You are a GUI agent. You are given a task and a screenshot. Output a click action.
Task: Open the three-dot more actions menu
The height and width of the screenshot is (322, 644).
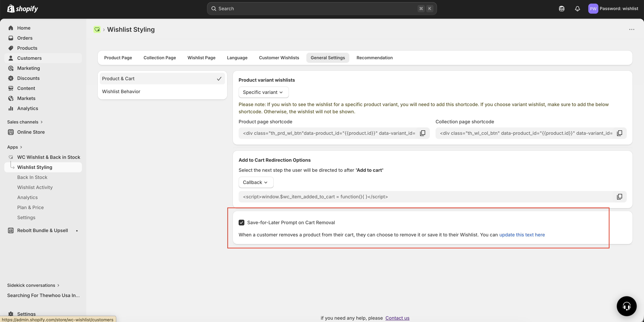tap(632, 29)
